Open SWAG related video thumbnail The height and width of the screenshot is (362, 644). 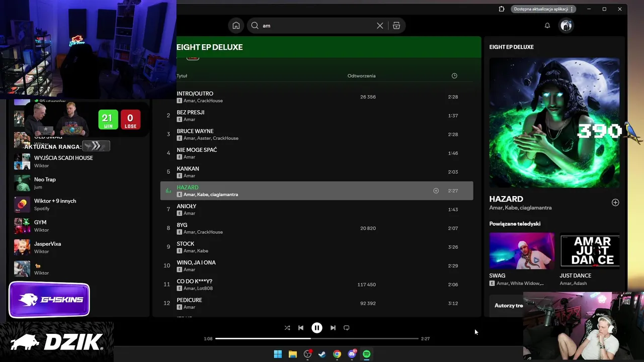point(522,251)
